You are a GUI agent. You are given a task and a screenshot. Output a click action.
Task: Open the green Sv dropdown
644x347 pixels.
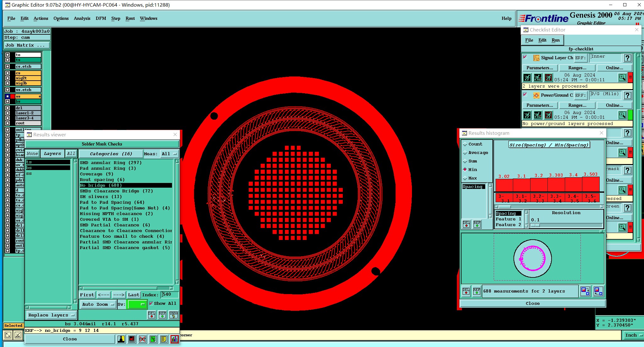(137, 304)
